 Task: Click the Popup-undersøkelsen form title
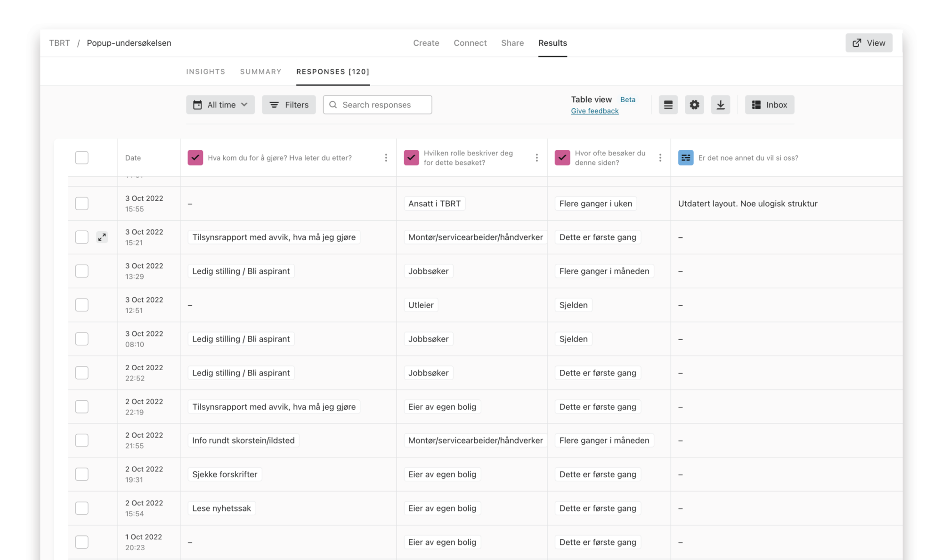(x=129, y=43)
